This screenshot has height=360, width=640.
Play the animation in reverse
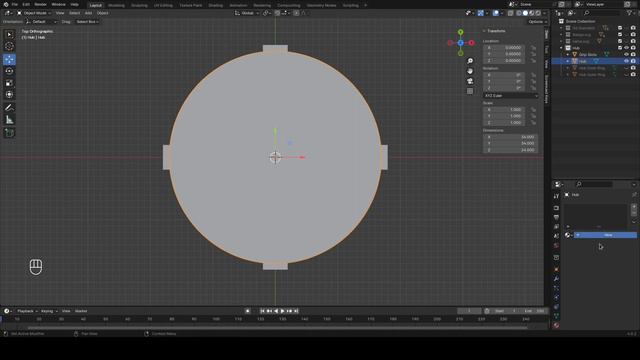[276, 311]
